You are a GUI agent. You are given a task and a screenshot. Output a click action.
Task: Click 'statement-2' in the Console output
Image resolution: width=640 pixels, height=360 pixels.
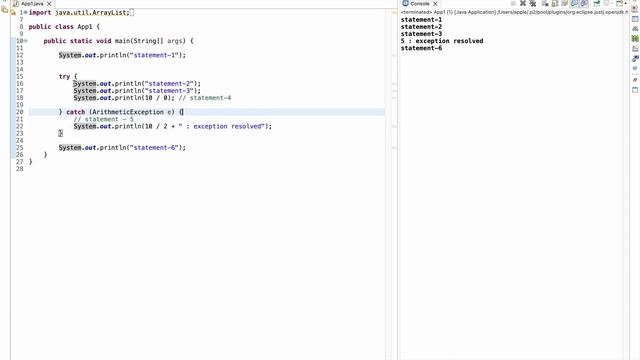421,27
